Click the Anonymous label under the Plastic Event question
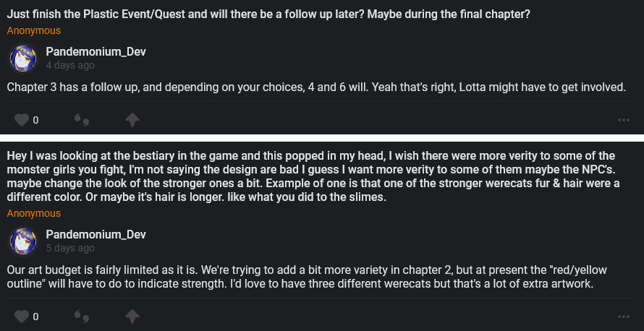 34,31
